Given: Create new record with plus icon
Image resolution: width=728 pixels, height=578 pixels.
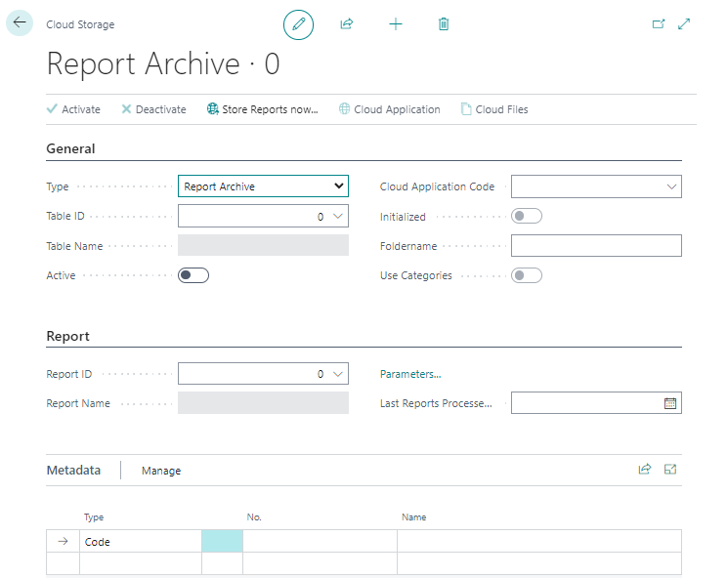Looking at the screenshot, I should click(396, 24).
